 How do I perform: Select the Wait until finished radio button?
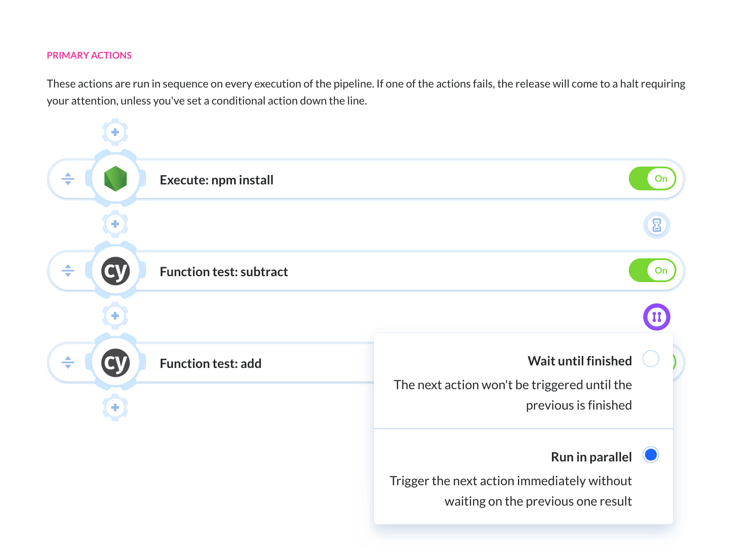coord(651,359)
